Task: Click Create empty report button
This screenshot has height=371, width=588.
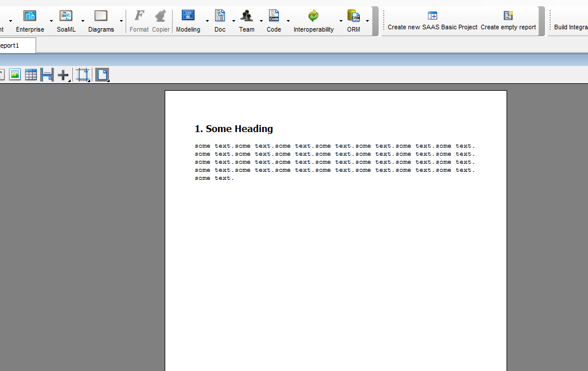Action: (x=508, y=21)
